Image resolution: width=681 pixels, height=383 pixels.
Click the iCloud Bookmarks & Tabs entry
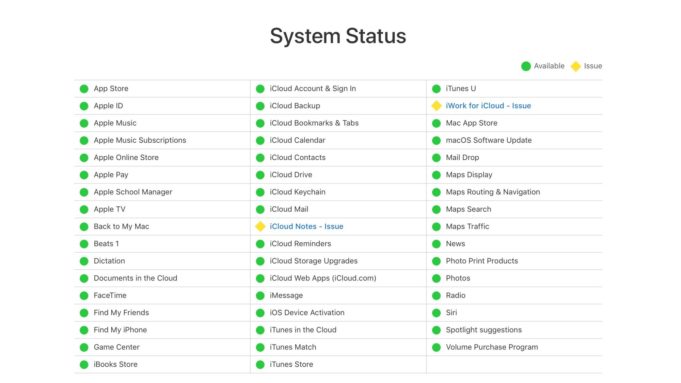(x=314, y=123)
